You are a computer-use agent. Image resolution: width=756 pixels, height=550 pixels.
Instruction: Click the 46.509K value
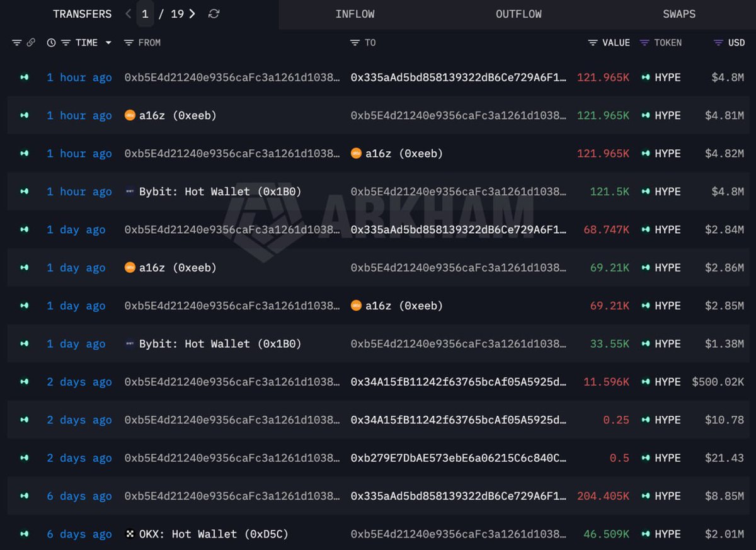(606, 534)
